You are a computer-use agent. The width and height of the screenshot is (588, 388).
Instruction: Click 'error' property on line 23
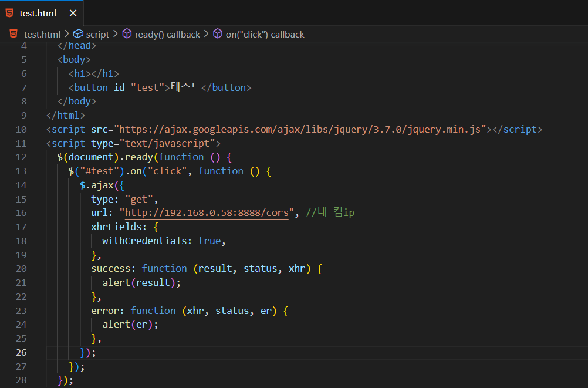[x=105, y=311]
